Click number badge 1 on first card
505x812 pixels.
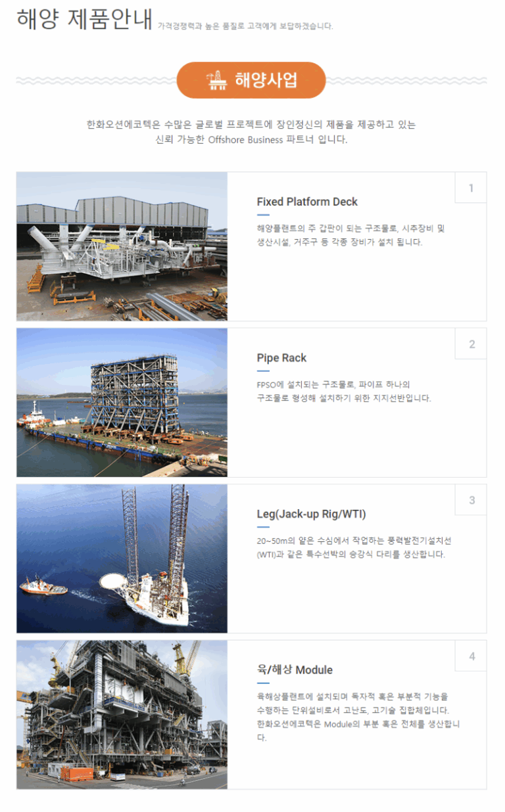pyautogui.click(x=471, y=189)
